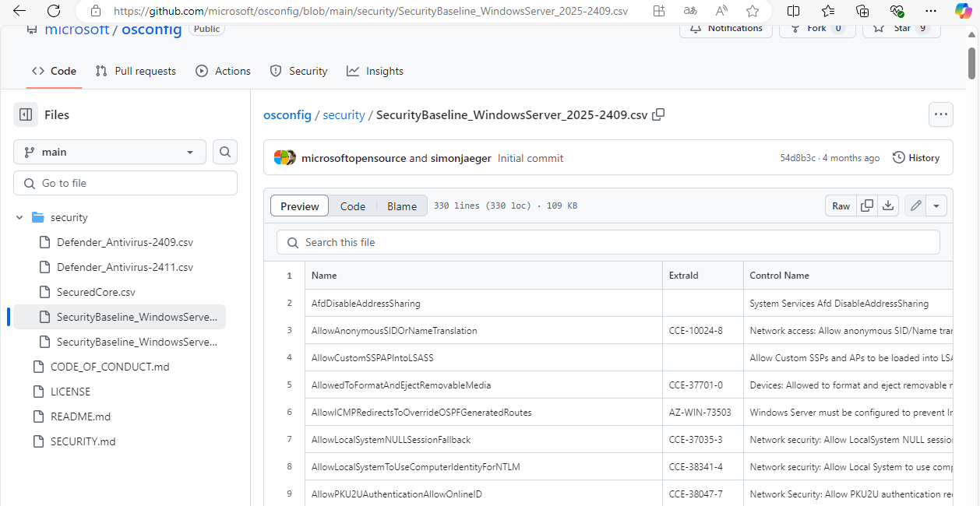Open the main branch selector dropdown
The height and width of the screenshot is (506, 980).
(x=109, y=152)
